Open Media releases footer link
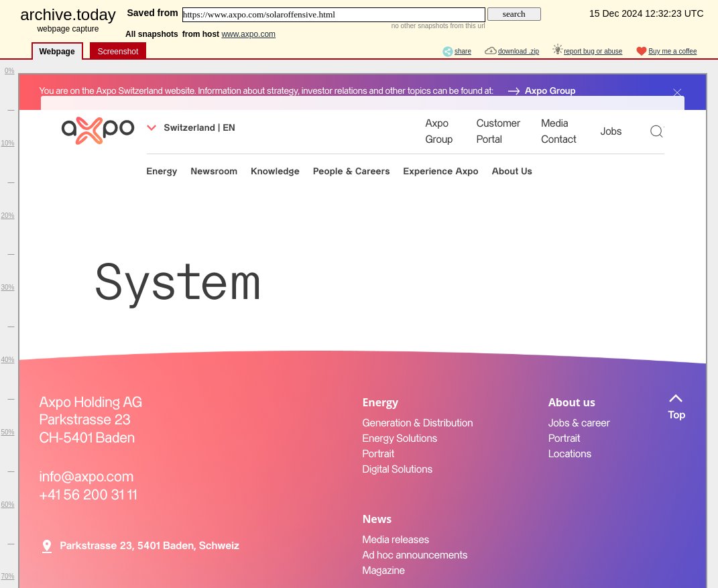The width and height of the screenshot is (718, 588). (x=396, y=540)
